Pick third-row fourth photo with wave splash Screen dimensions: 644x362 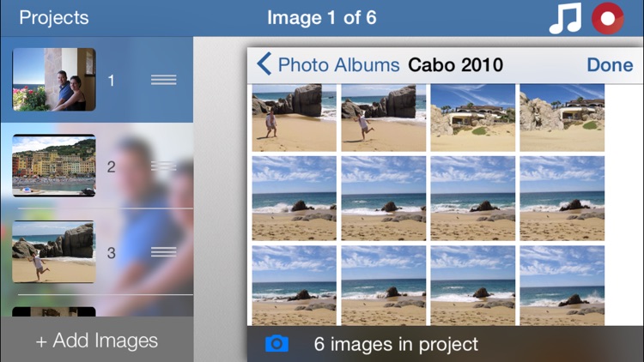(x=562, y=286)
